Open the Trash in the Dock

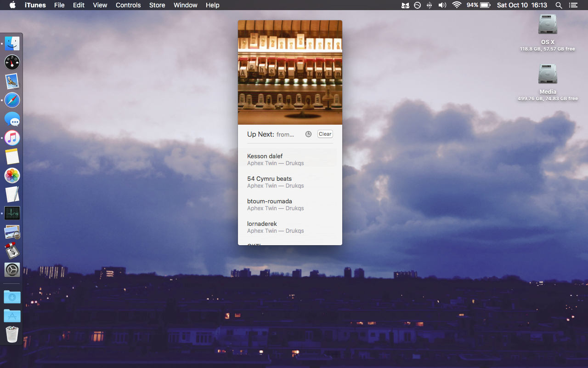click(12, 334)
